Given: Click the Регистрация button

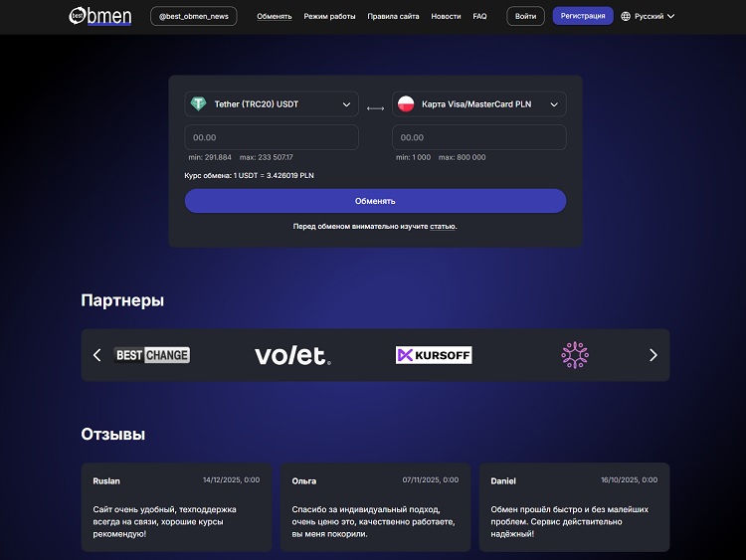Looking at the screenshot, I should pyautogui.click(x=583, y=16).
